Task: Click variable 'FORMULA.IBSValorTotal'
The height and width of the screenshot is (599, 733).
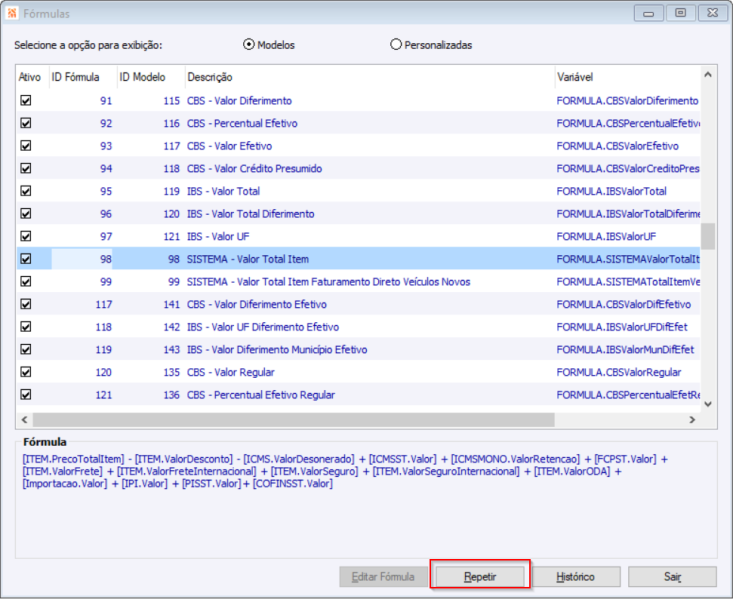Action: point(611,191)
